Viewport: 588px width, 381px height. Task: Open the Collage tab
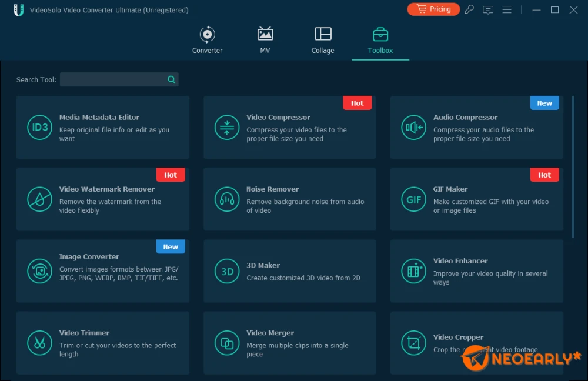pos(322,40)
